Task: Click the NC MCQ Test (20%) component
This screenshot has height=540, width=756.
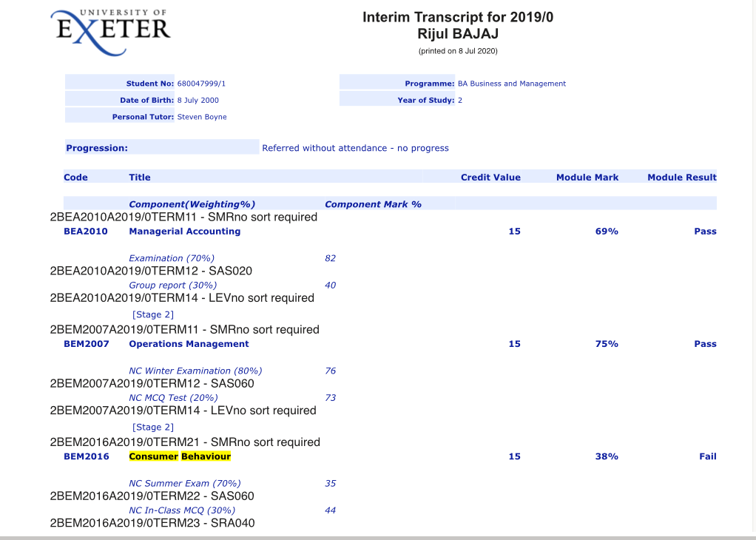Action: [173, 398]
